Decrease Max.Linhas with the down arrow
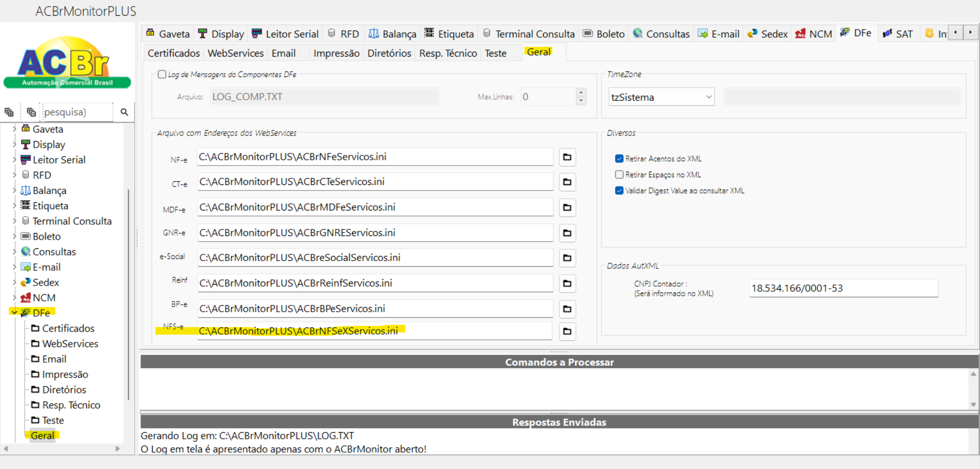980x469 pixels. coord(580,101)
